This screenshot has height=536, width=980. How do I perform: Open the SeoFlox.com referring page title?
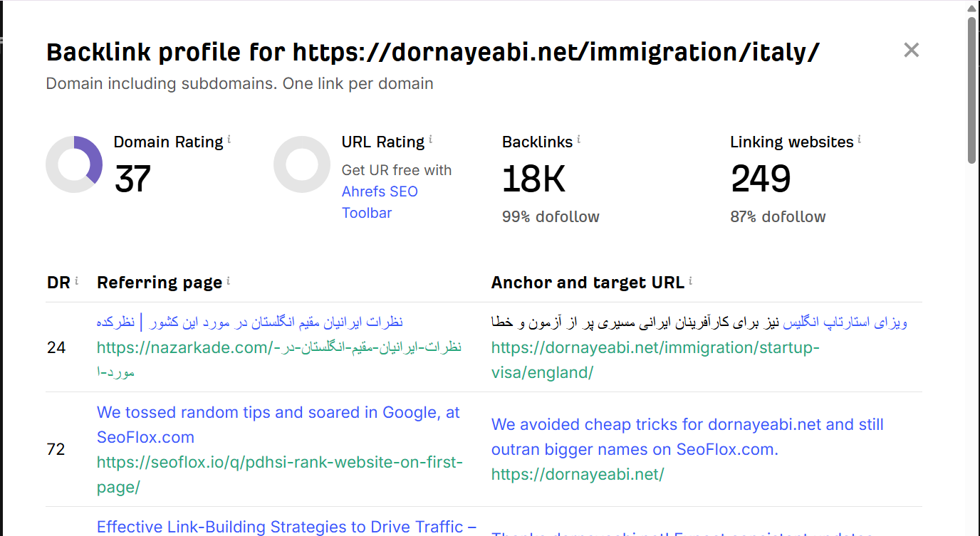tap(278, 424)
